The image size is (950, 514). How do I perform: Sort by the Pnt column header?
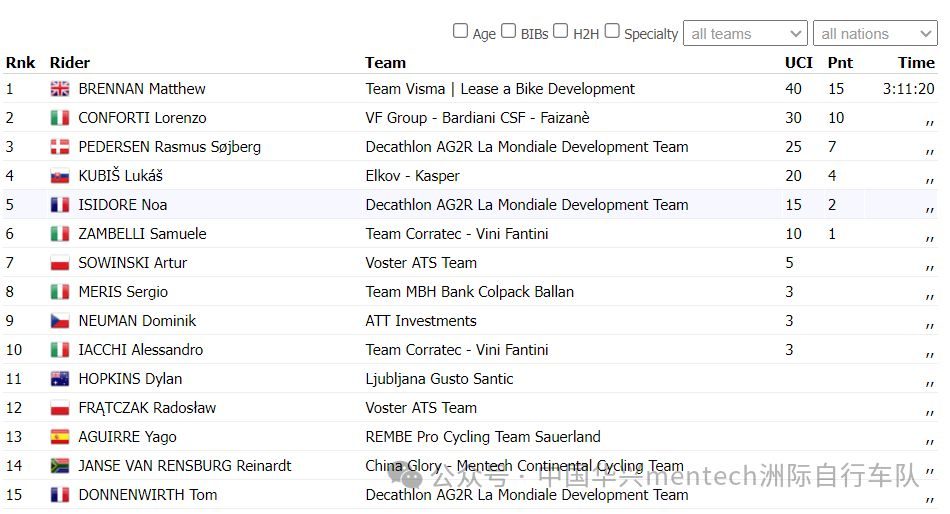[840, 63]
